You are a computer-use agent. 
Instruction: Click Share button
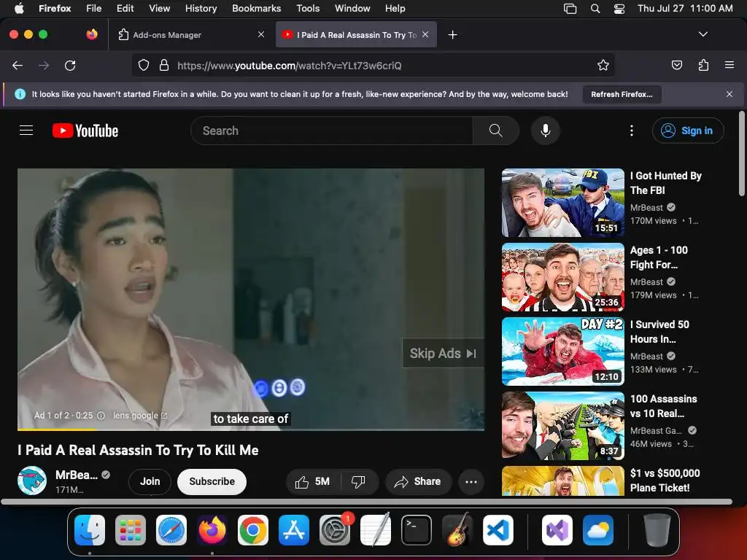point(417,482)
